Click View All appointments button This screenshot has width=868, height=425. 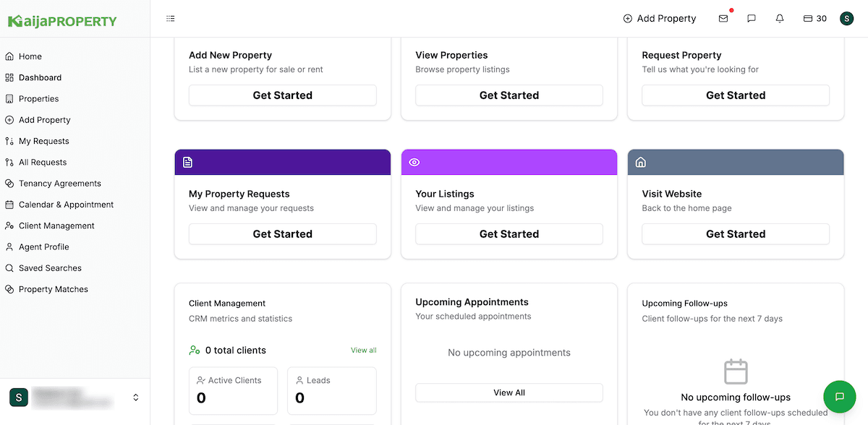click(509, 392)
